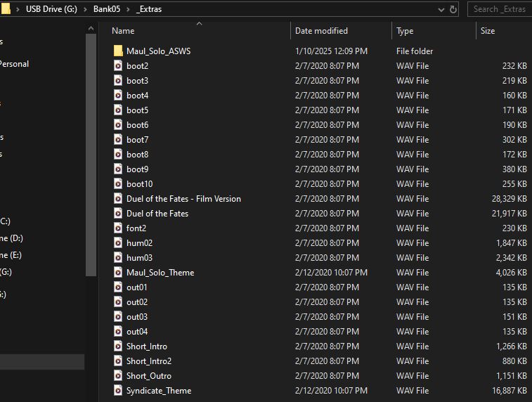This screenshot has height=402, width=532.
Task: Open the address bar history dropdown
Action: 441,9
